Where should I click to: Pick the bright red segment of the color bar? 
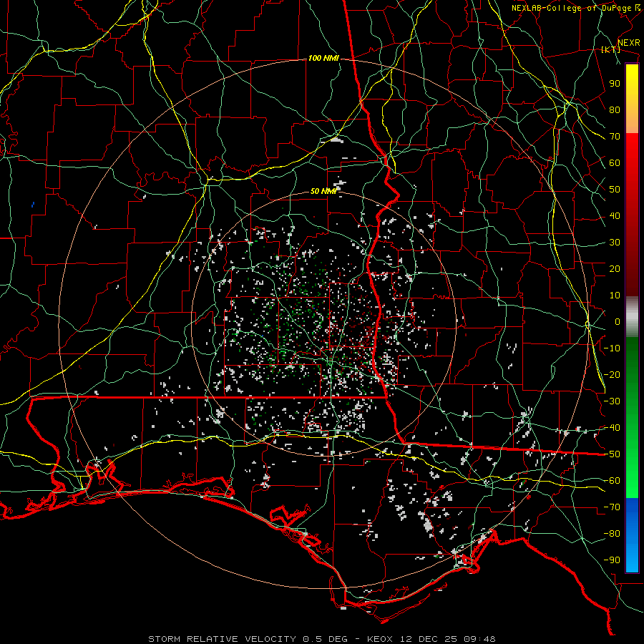click(x=632, y=150)
